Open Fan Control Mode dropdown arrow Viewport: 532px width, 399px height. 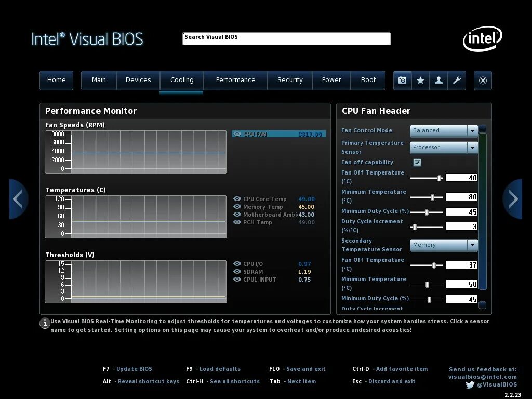(x=472, y=130)
